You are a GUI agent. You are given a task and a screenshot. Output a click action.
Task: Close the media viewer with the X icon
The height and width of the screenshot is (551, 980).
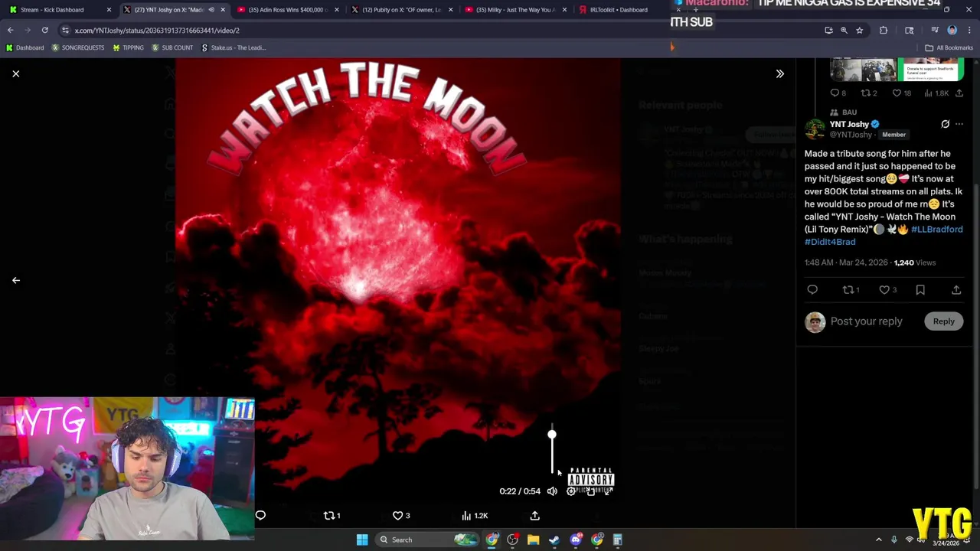(15, 73)
